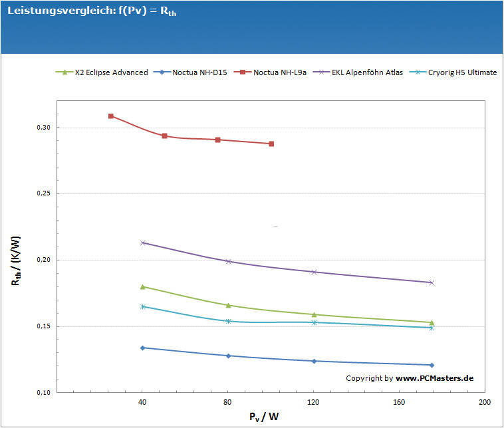Click the purple Atlas data point at 80 W

click(229, 262)
